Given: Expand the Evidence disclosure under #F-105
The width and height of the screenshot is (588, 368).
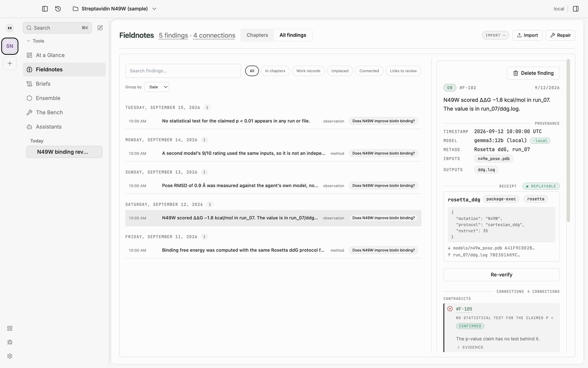Looking at the screenshot, I should 470,347.
